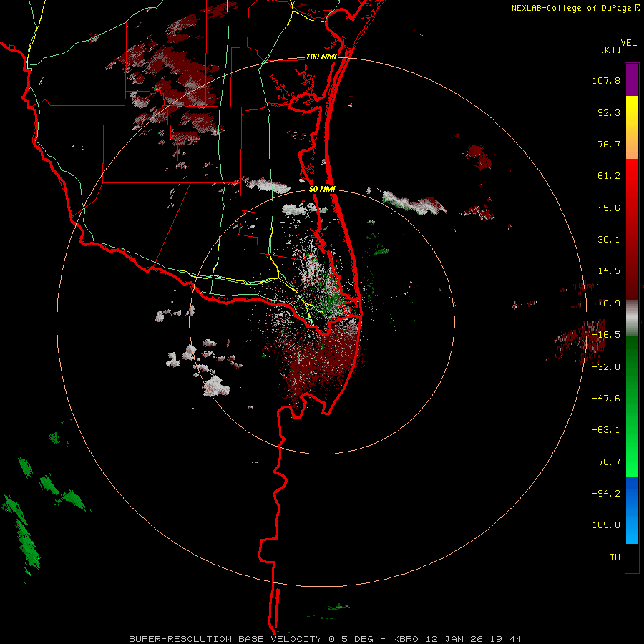Click the TH threshold label

tap(615, 557)
